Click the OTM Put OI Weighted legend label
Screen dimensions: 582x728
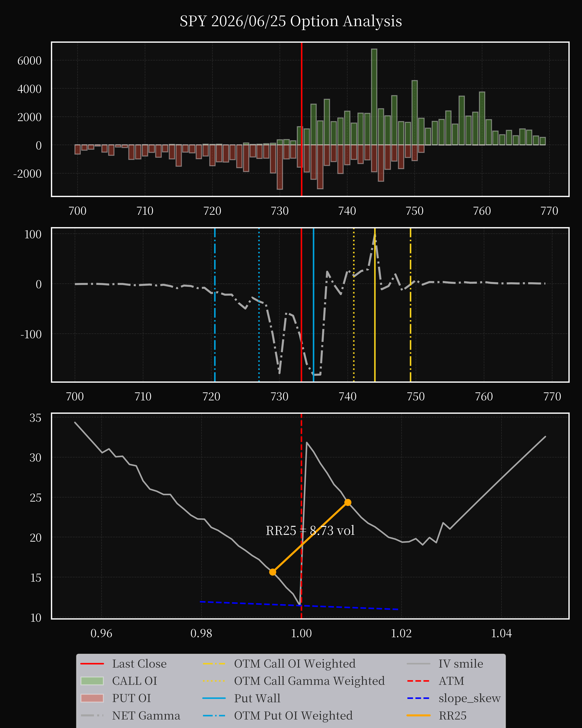coord(293,715)
